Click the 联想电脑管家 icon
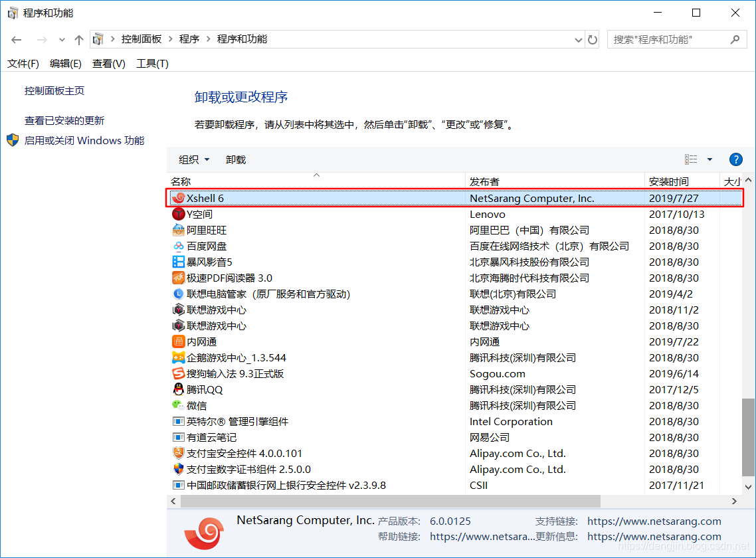756x558 pixels. (x=179, y=293)
